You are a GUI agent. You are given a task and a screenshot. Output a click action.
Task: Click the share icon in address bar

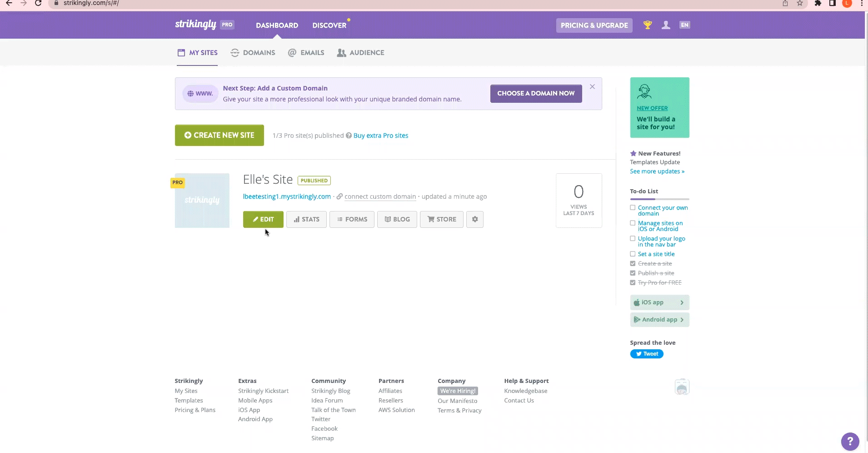coord(785,3)
